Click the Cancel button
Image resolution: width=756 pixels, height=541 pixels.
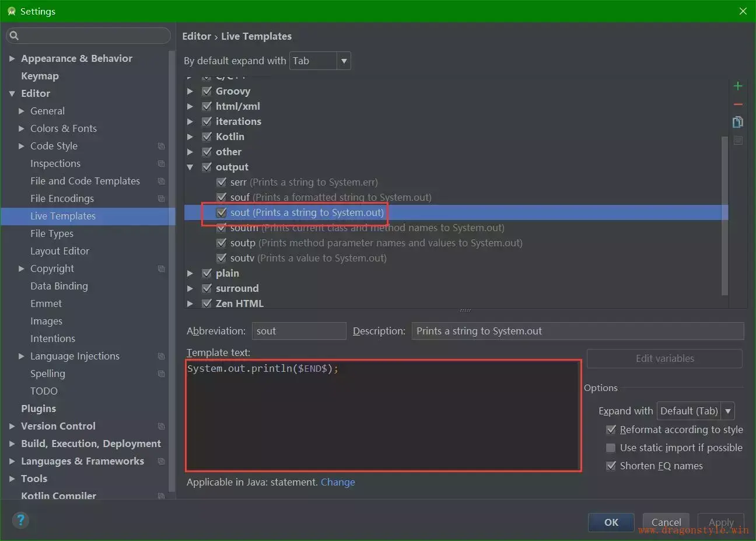point(666,522)
